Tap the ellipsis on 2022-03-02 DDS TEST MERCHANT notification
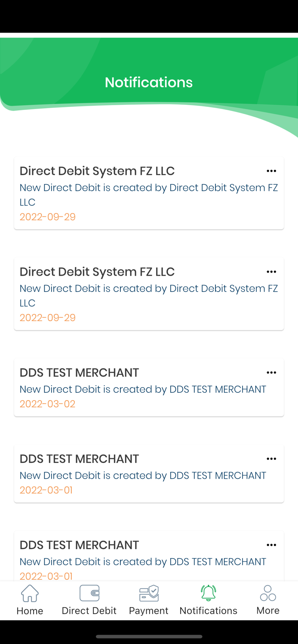 point(271,373)
